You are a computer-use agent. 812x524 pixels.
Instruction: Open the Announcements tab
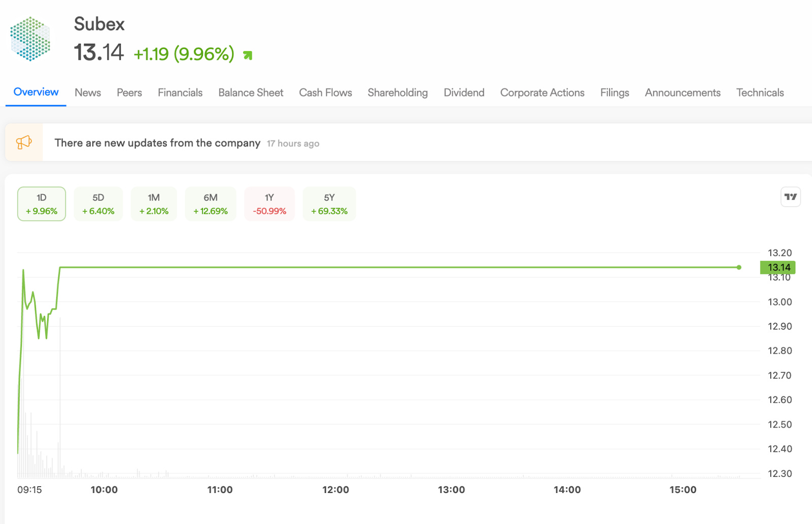(x=683, y=92)
